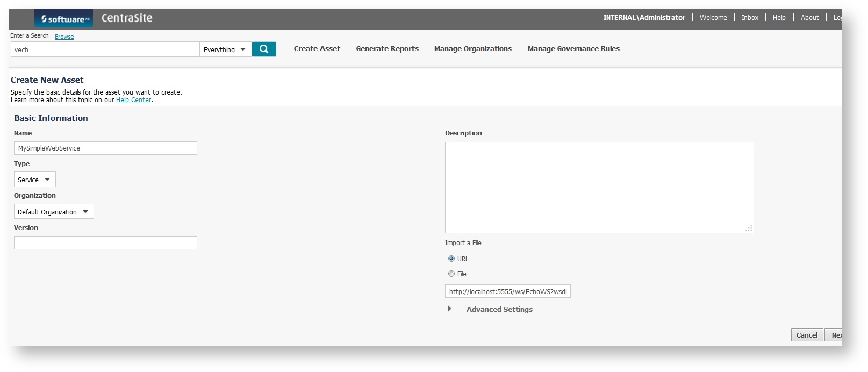868x372 pixels.
Task: Click the INTERNAL\Administrator user name
Action: [644, 18]
